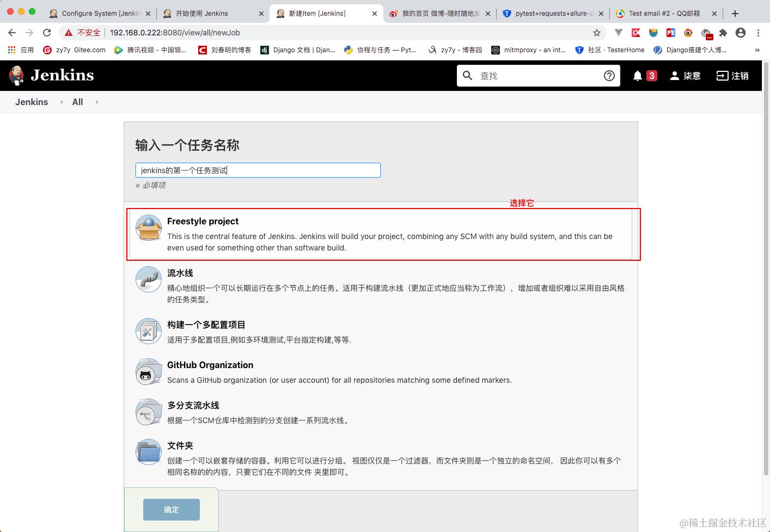
Task: Click the 注销 logout link
Action: click(732, 76)
